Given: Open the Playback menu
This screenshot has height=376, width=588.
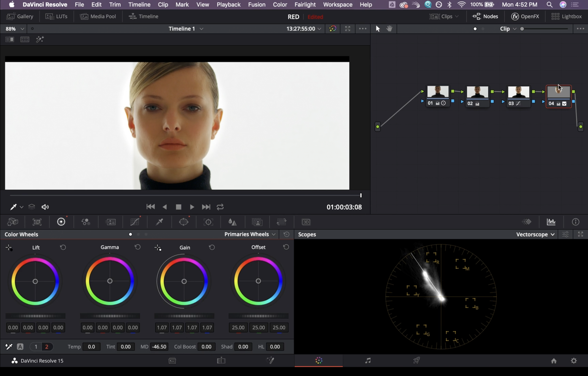Looking at the screenshot, I should pos(228,4).
